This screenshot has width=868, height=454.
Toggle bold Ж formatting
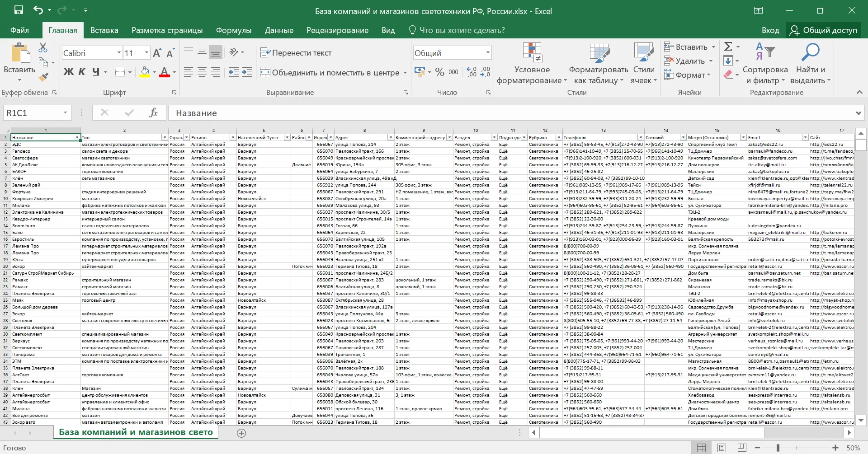pyautogui.click(x=68, y=72)
